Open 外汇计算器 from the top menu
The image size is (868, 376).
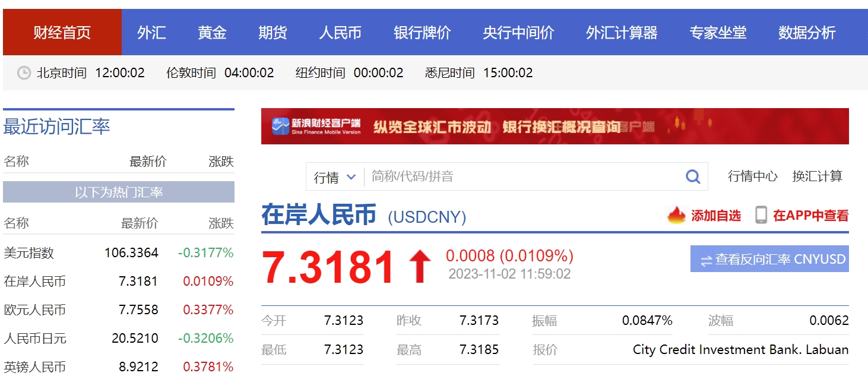(622, 33)
